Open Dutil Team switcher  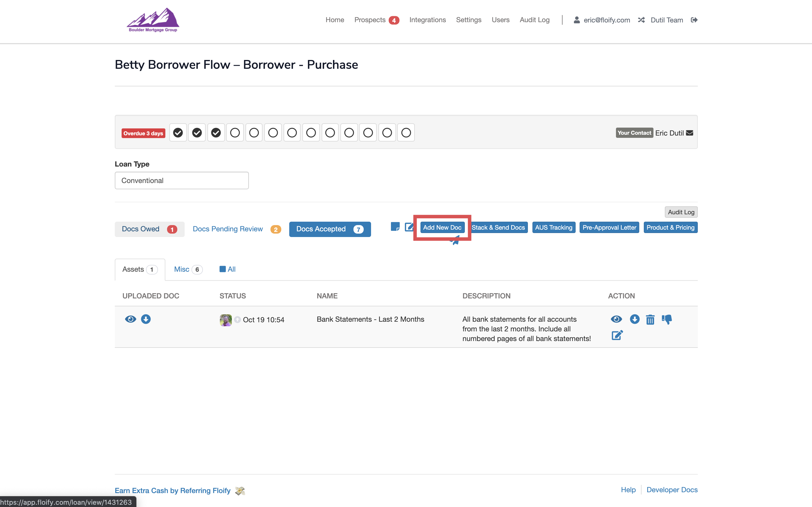667,20
